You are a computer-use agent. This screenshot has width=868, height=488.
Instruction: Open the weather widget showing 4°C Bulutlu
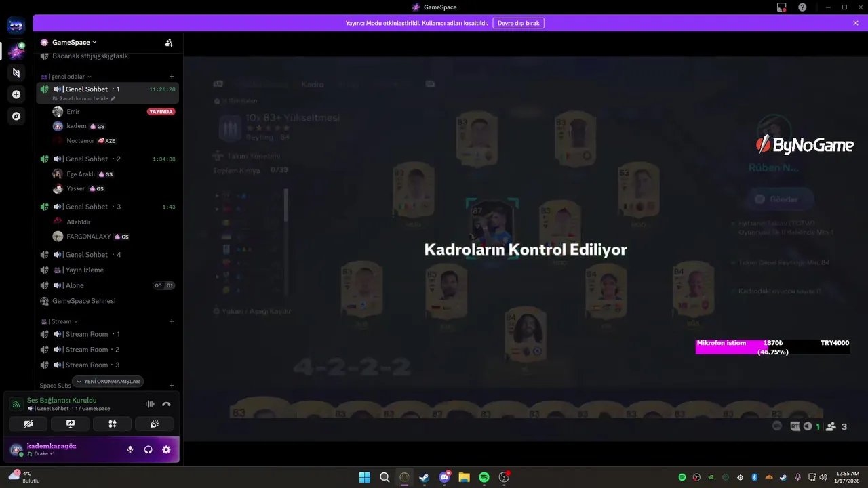point(25,477)
